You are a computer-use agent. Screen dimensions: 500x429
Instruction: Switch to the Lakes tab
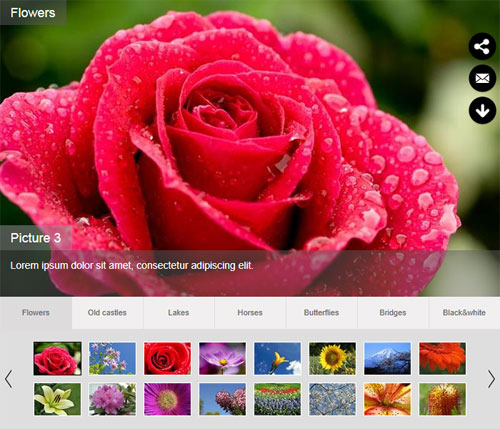click(x=179, y=313)
